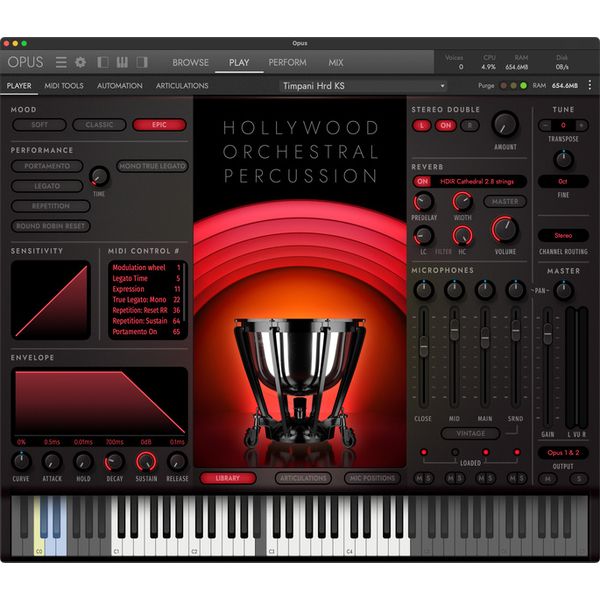Viewport: 600px width, 600px height.
Task: Select Modulation wheel in MIDI control list
Action: click(x=147, y=267)
